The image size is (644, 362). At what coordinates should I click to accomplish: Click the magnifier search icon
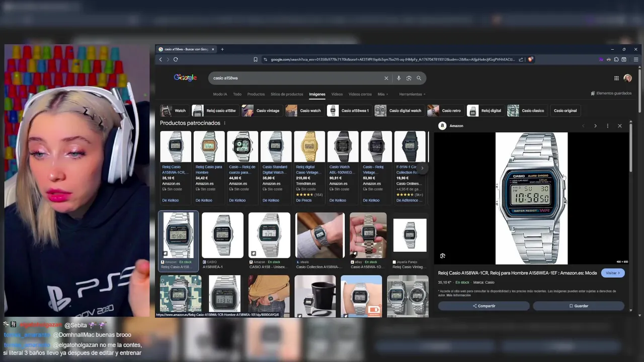click(x=419, y=78)
